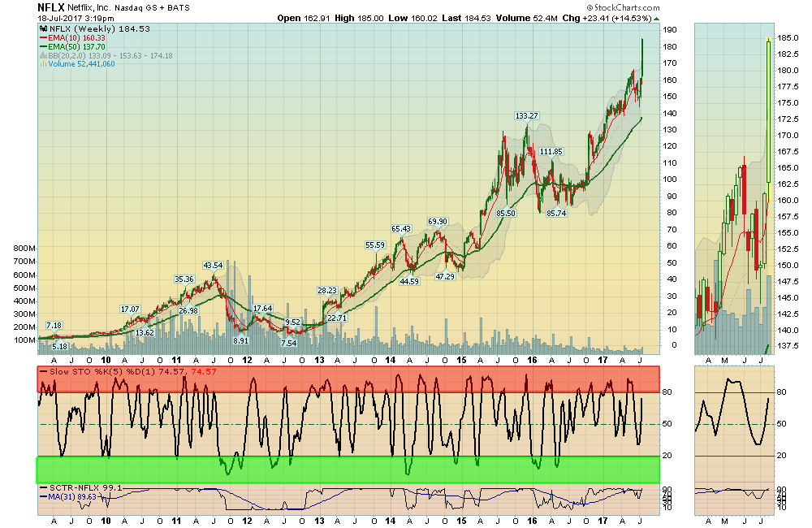Click the 55.59 price label
The width and height of the screenshot is (812, 528).
click(x=375, y=245)
